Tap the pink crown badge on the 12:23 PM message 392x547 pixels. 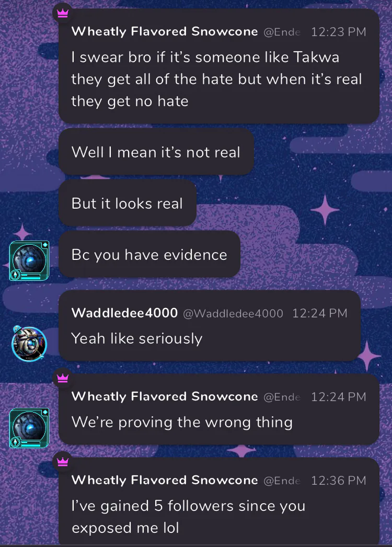click(x=63, y=14)
